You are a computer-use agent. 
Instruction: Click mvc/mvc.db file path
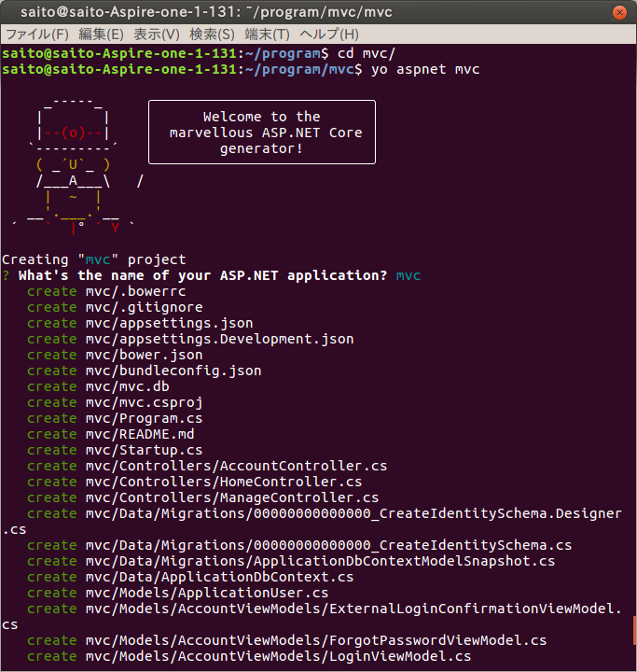tap(127, 386)
